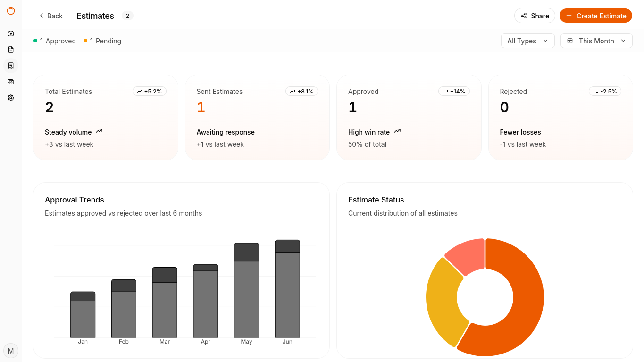644x362 pixels.
Task: Open the settings gear in sidebar
Action: coord(11,98)
